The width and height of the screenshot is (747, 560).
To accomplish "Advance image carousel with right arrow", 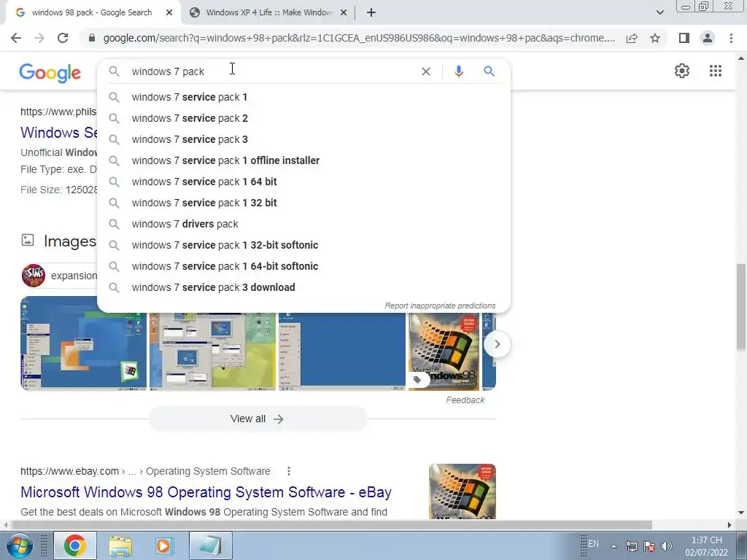I will (x=497, y=344).
